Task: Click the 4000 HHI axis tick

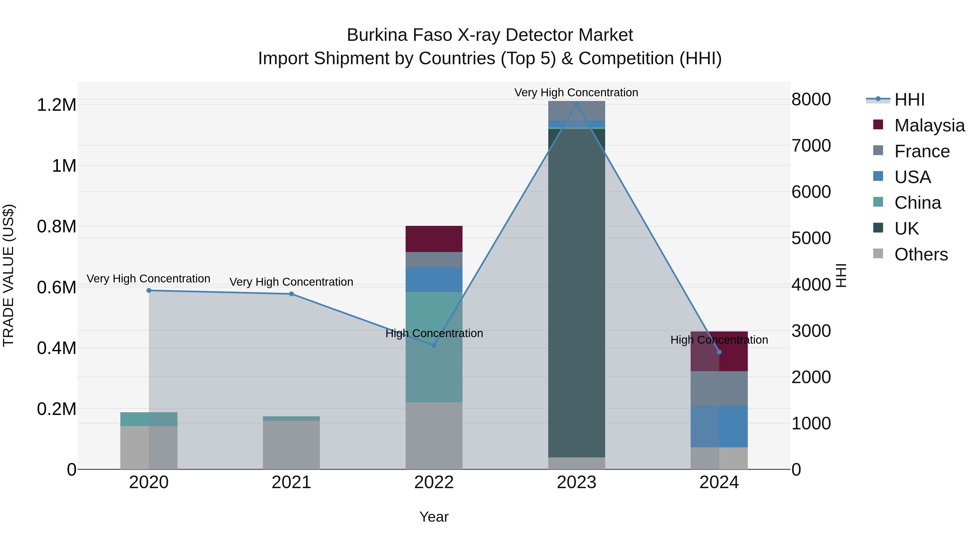Action: click(811, 284)
